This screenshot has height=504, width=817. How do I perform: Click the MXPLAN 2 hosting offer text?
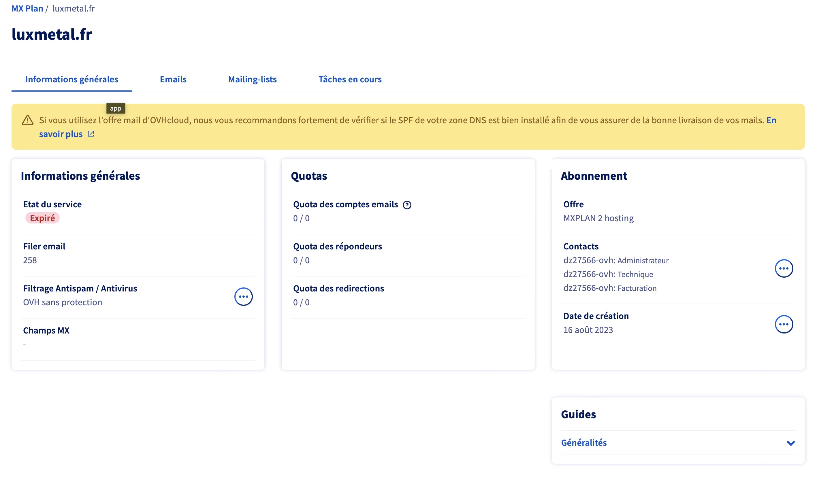(598, 218)
